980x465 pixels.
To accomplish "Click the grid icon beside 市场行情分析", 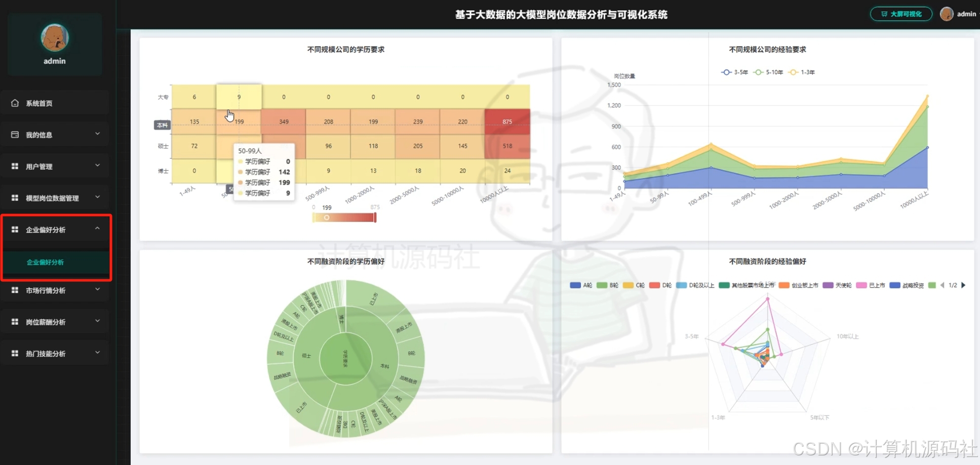I will click(15, 290).
